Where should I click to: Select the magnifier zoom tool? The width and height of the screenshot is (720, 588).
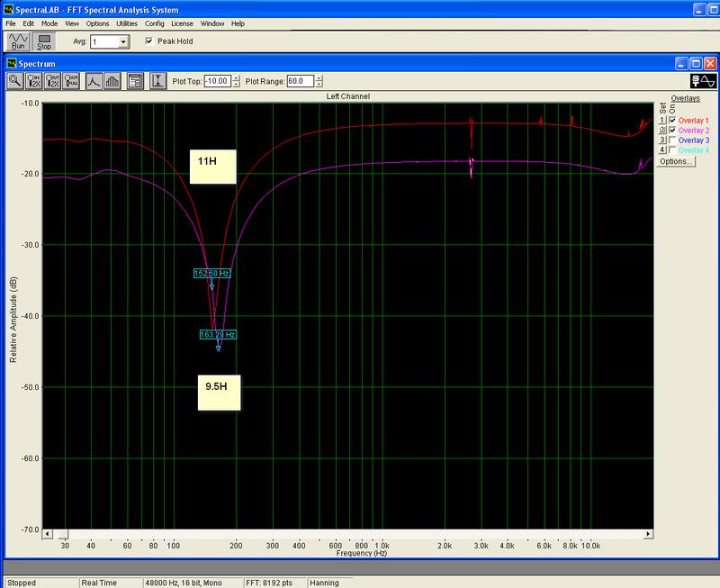tap(15, 81)
